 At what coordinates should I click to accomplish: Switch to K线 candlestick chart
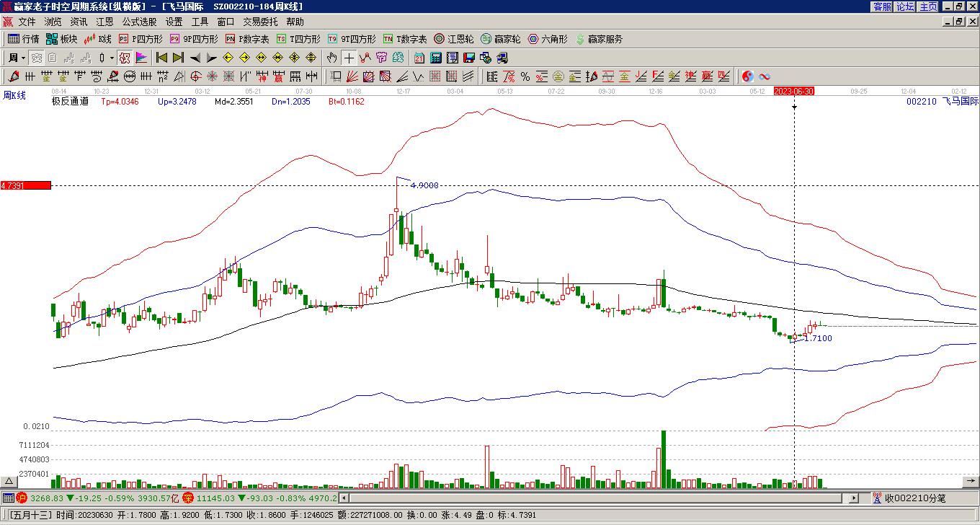[98, 39]
